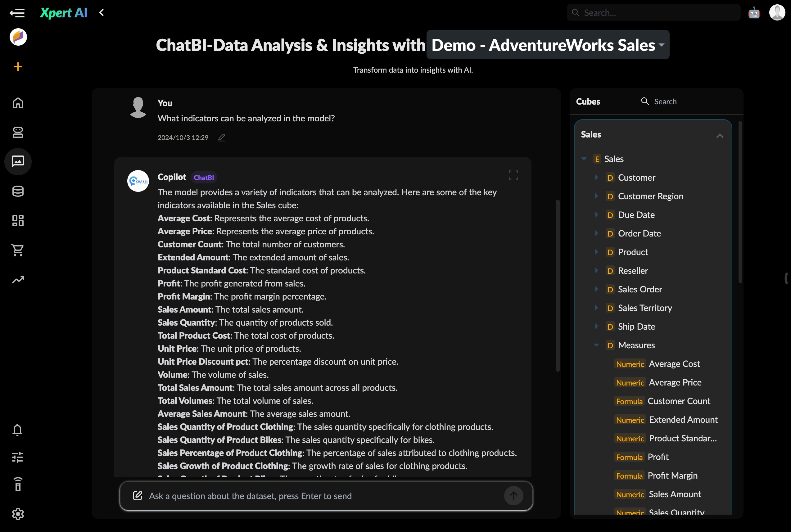Click the back arrow beside Xpert AI
The image size is (791, 532).
[102, 13]
